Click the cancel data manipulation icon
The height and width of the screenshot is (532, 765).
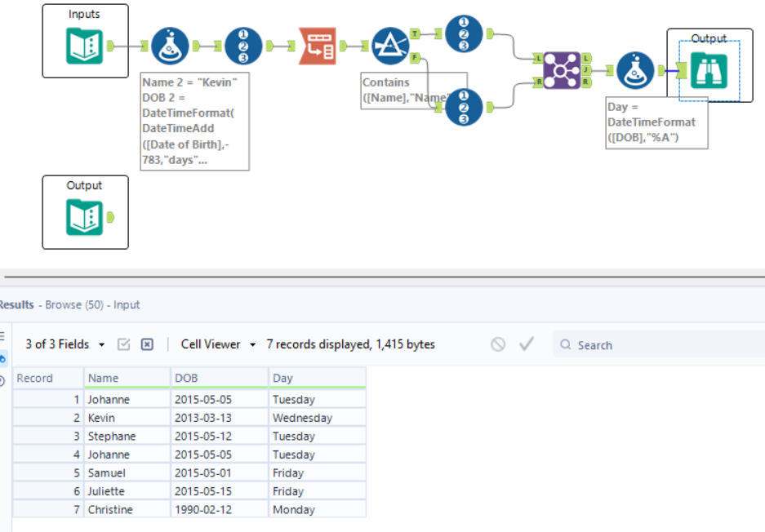(498, 344)
